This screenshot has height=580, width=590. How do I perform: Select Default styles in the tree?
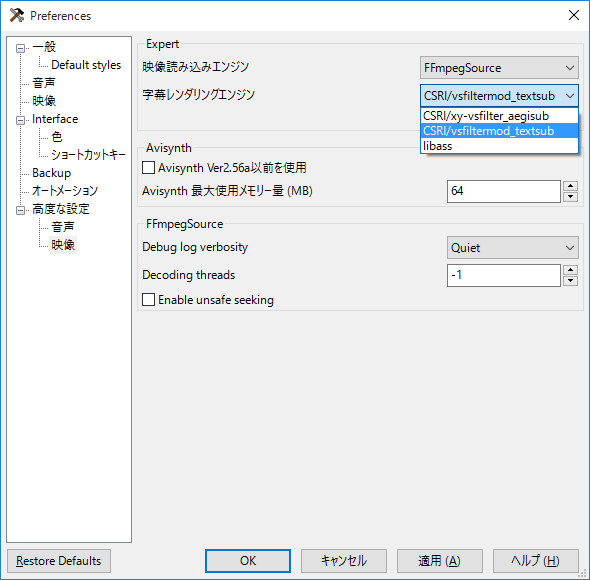coord(86,65)
